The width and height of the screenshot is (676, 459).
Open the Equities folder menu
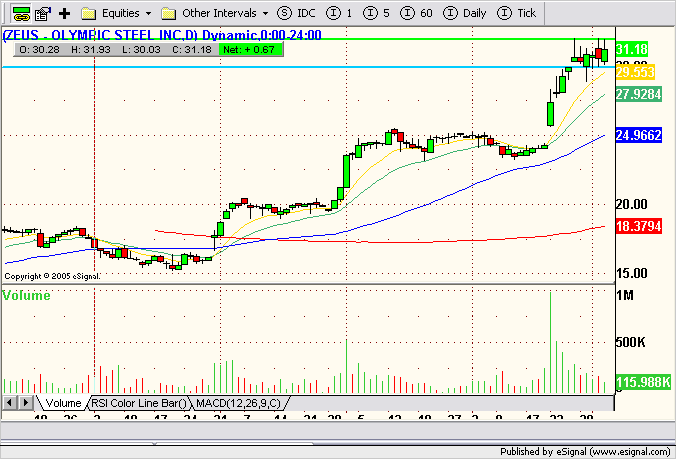[x=116, y=13]
